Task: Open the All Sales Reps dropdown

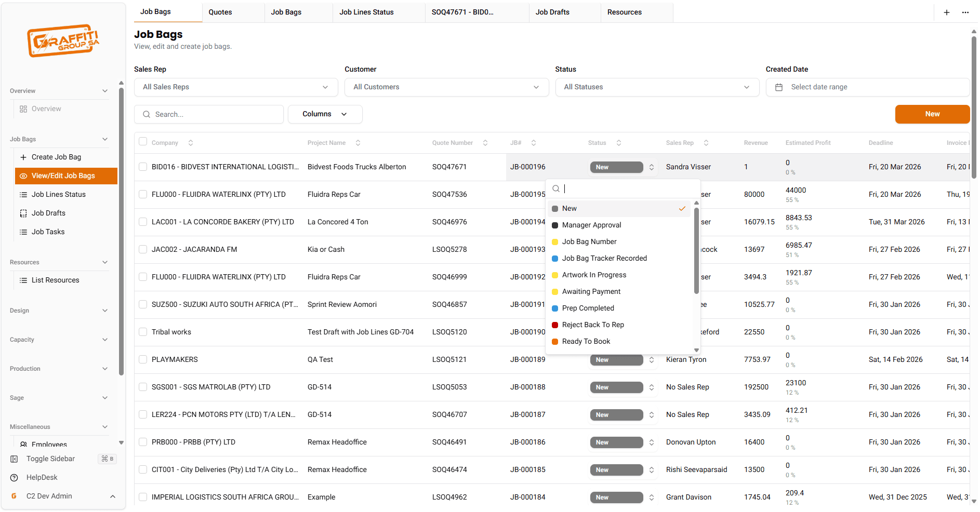Action: (x=235, y=87)
